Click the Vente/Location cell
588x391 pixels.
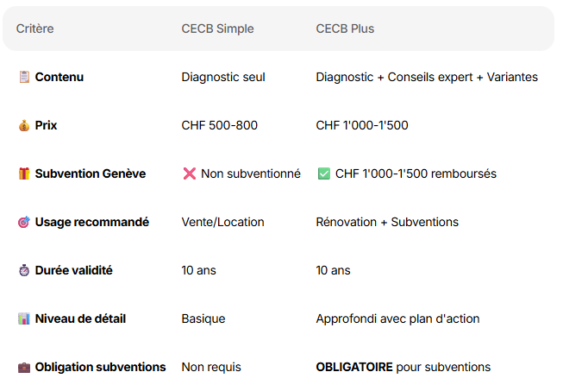[222, 223]
